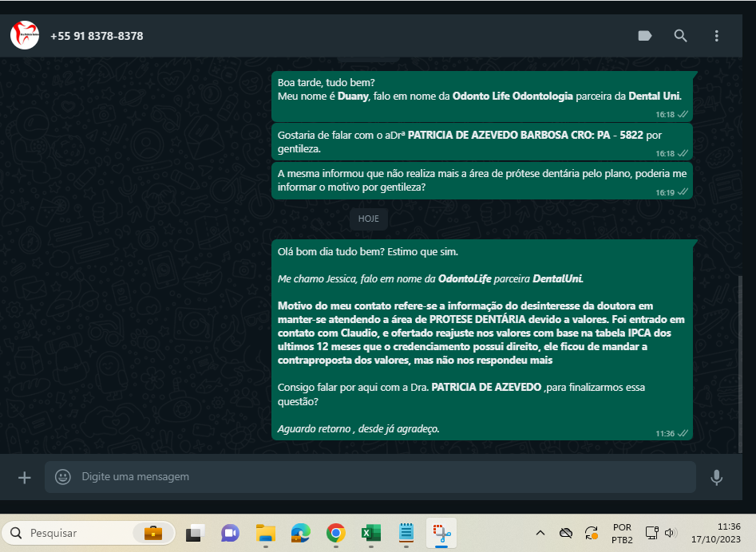Open Notepad from the taskbar
Screen dimensions: 756x552
coord(406,533)
